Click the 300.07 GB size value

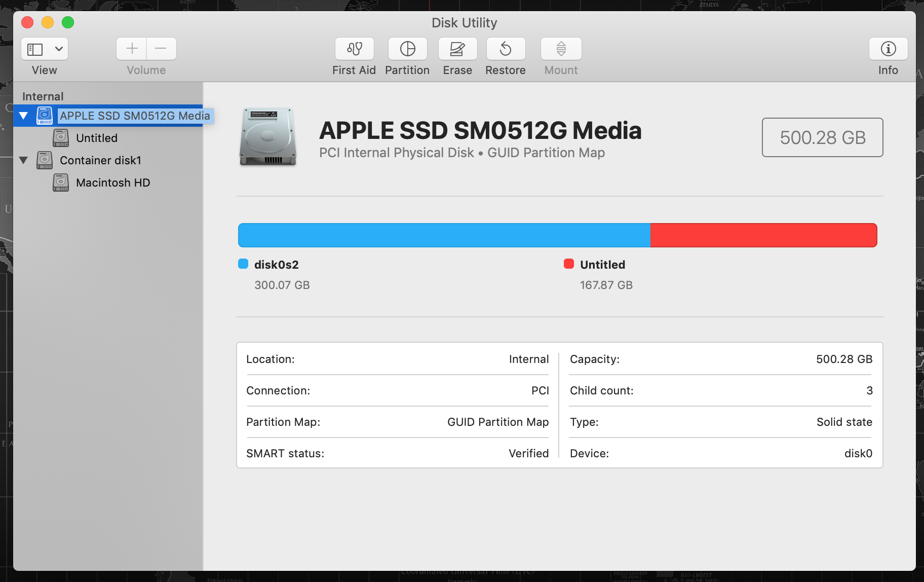[x=282, y=285]
